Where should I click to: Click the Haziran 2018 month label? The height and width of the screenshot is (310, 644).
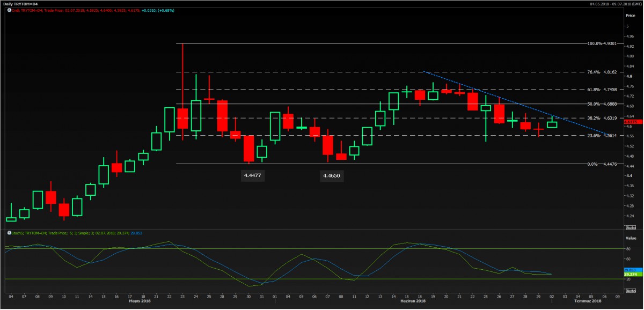point(413,302)
